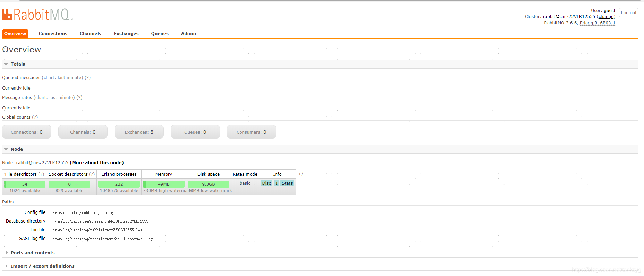644x276 pixels.
Task: Click the Log out button
Action: point(628,13)
